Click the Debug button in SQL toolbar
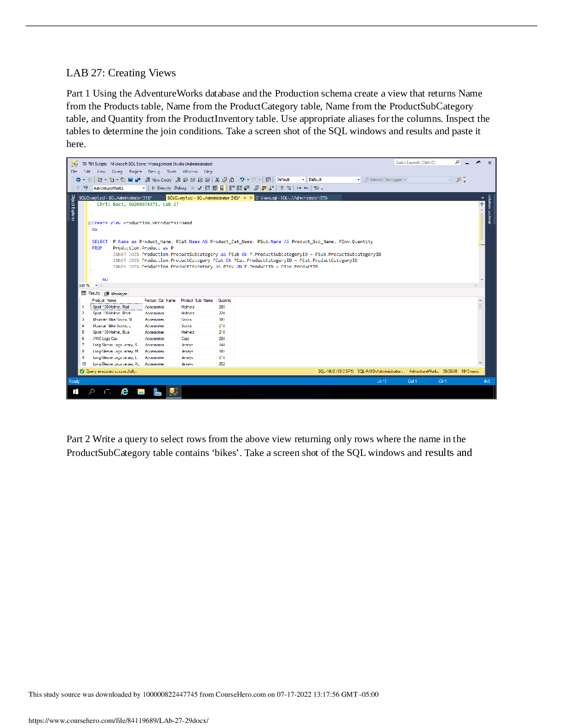This screenshot has width=563, height=728. 180,188
